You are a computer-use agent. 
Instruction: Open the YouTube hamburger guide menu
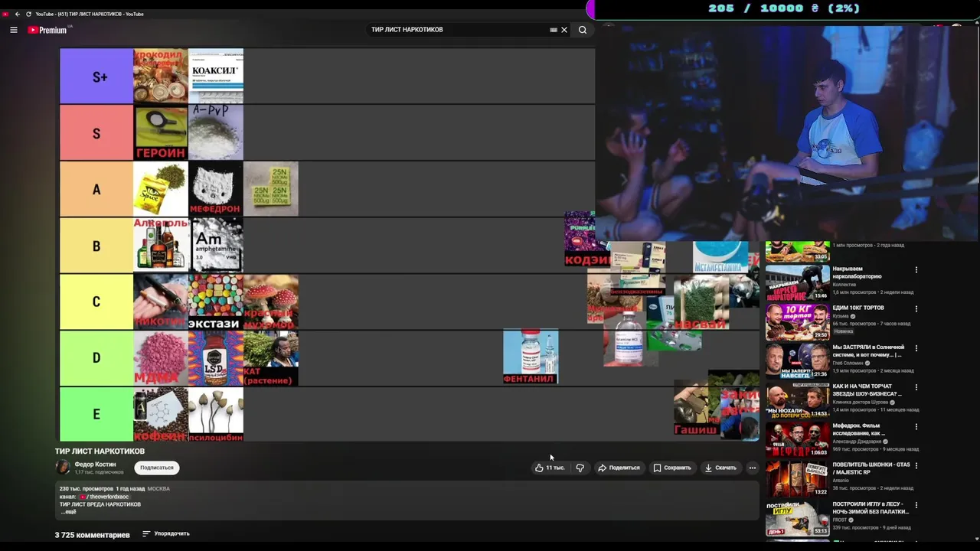(14, 30)
